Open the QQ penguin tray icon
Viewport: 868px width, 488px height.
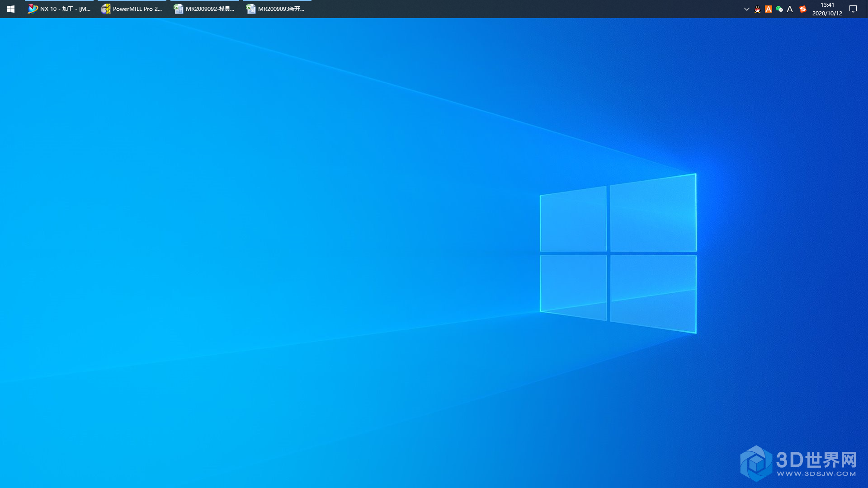pyautogui.click(x=758, y=9)
